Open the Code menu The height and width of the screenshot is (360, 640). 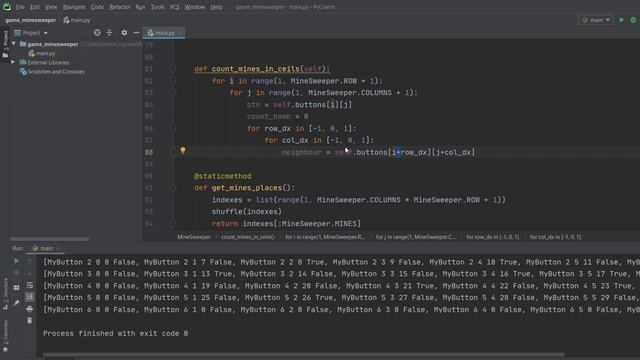97,7
